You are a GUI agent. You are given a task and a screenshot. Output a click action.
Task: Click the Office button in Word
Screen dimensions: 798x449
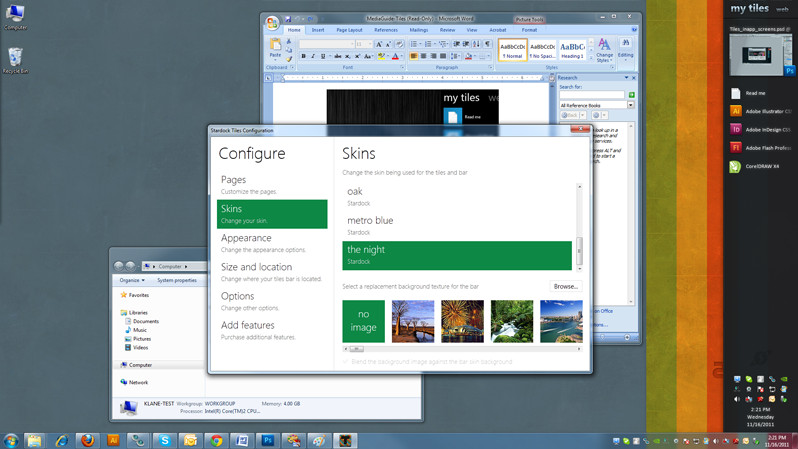point(272,22)
